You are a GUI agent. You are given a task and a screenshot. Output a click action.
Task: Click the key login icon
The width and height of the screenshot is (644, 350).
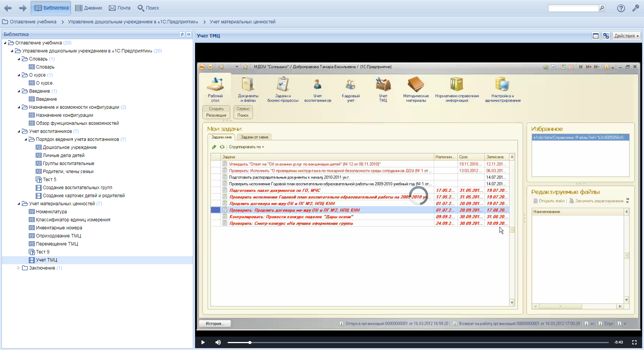(636, 8)
